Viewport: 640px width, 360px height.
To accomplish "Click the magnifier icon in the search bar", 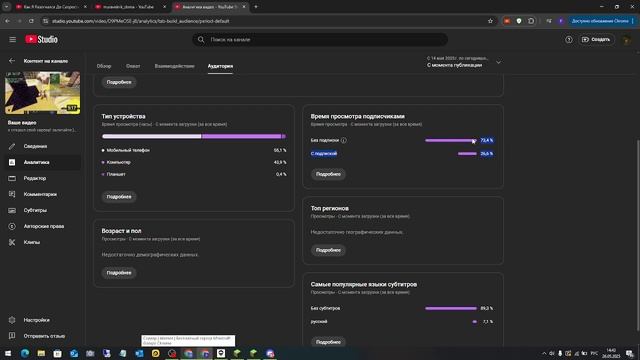I will pyautogui.click(x=201, y=40).
